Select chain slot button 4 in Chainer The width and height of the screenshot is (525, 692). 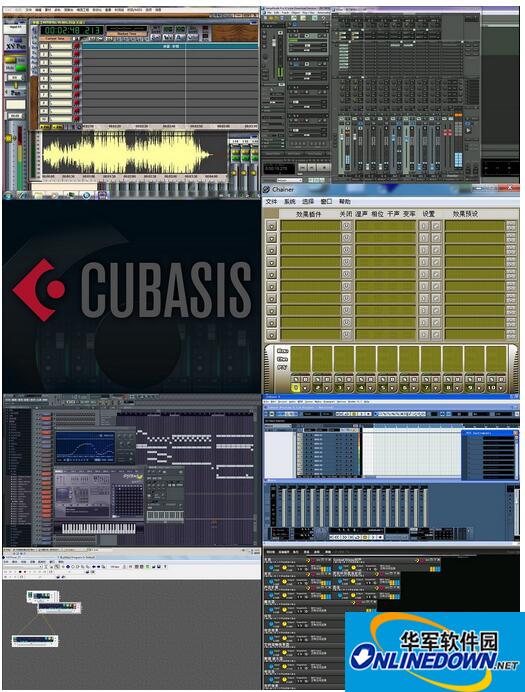361,387
